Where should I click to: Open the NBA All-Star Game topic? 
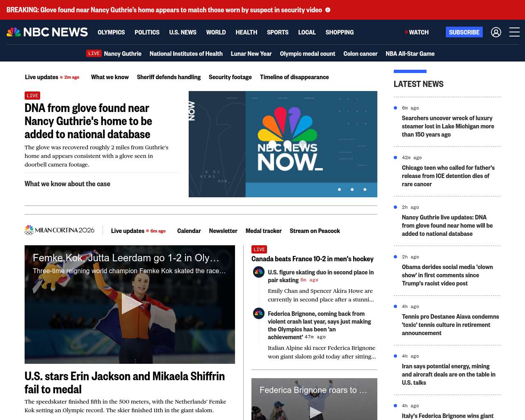point(410,53)
